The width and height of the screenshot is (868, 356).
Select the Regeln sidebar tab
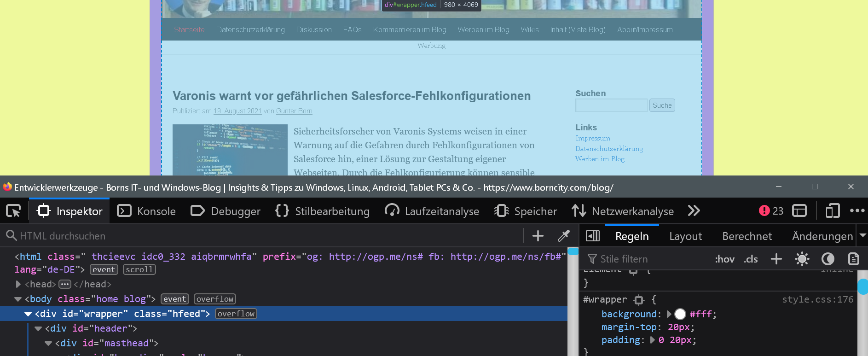coord(632,236)
